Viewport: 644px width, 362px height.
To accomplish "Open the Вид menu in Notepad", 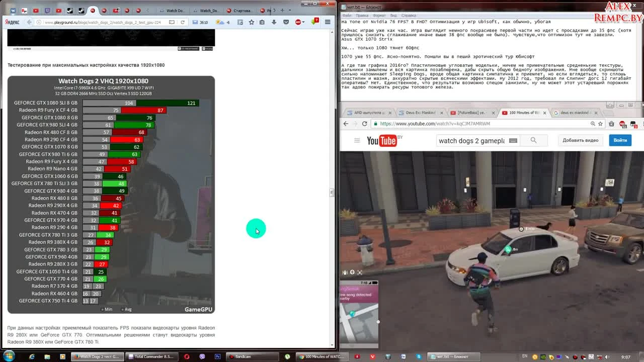I will [x=393, y=16].
